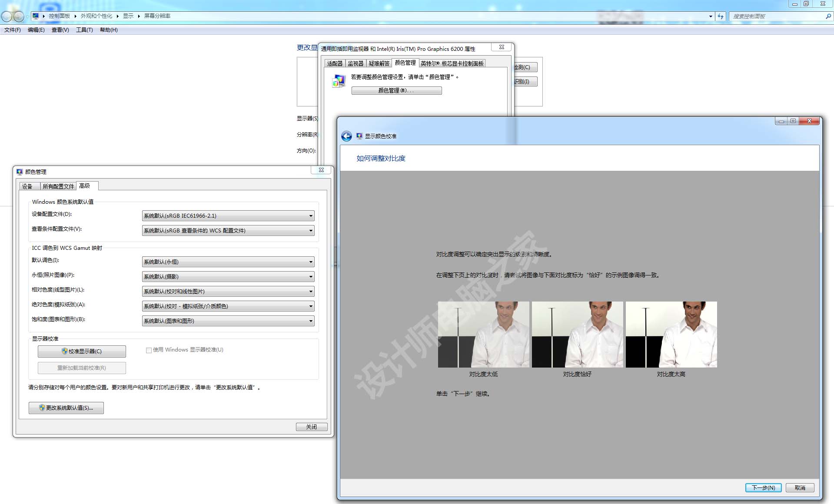Viewport: 834px width, 504px height.
Task: Open the 饱和度(图表和图形) dropdown
Action: pyautogui.click(x=311, y=321)
